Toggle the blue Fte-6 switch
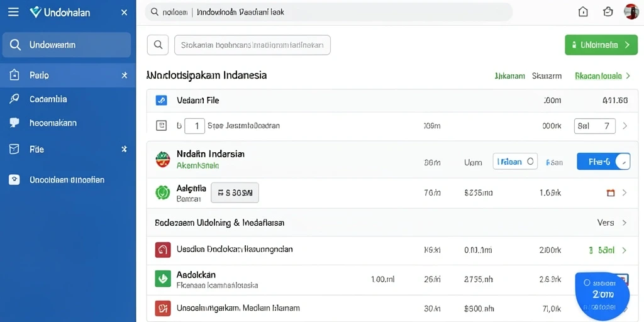The height and width of the screenshot is (322, 644). coord(603,162)
